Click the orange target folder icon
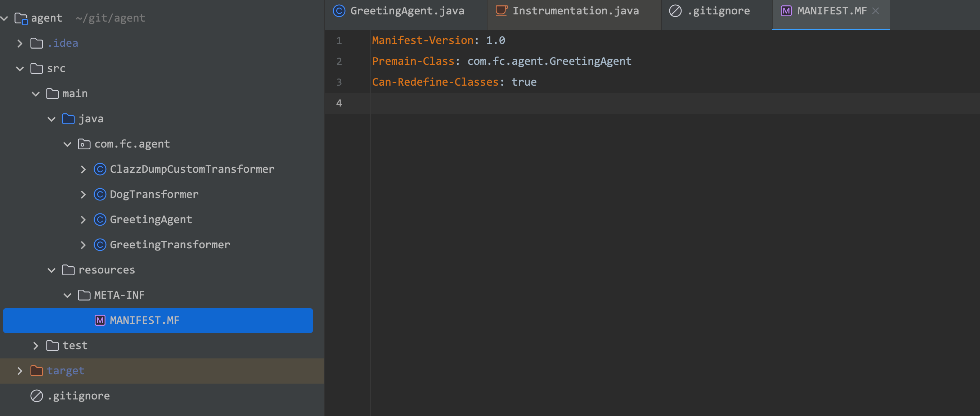Viewport: 980px width, 416px height. 36,371
